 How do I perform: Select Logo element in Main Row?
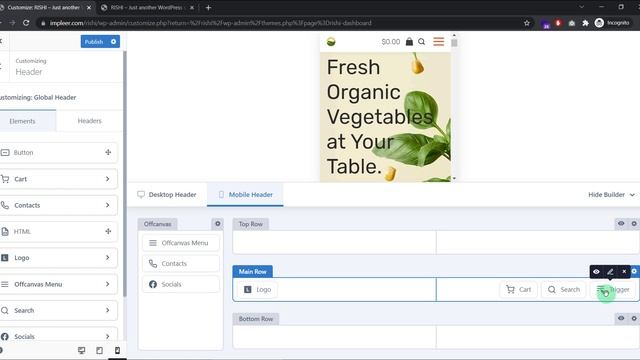(258, 289)
